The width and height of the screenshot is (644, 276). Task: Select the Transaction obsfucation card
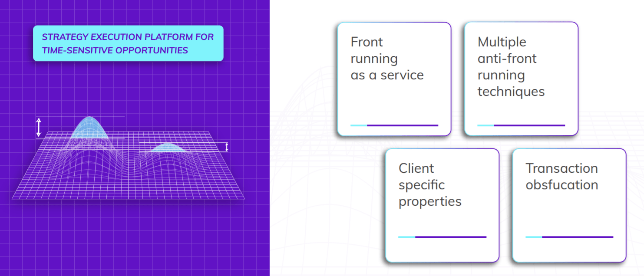click(x=569, y=205)
